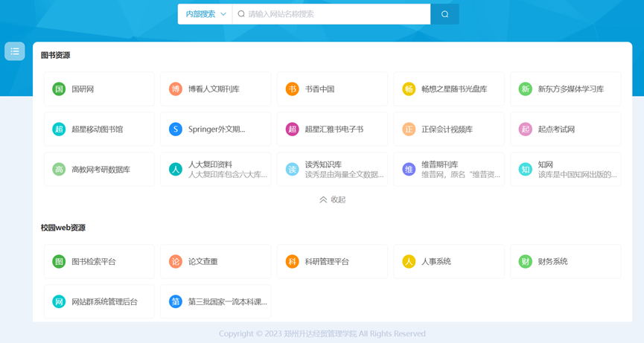644x343 pixels.
Task: Click the yellow 人事系统 circle icon
Action: (409, 262)
